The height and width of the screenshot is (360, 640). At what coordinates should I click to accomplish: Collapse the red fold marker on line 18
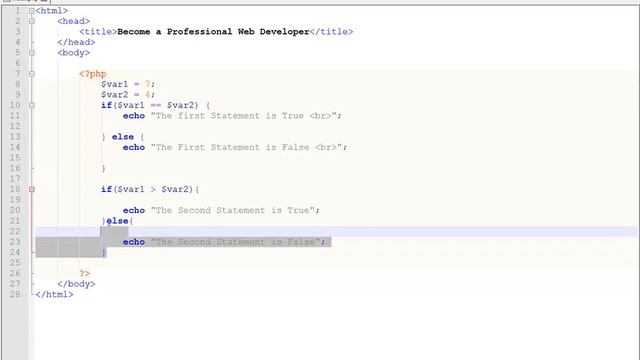32,189
